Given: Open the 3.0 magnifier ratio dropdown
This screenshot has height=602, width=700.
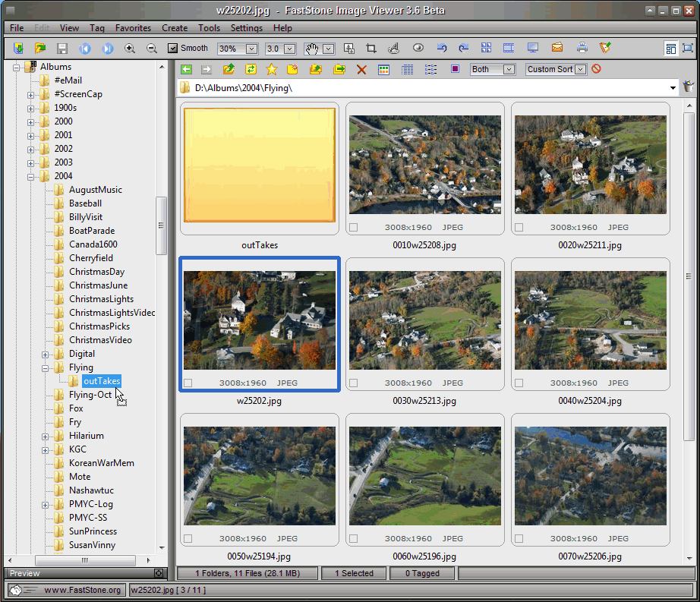Looking at the screenshot, I should 290,49.
